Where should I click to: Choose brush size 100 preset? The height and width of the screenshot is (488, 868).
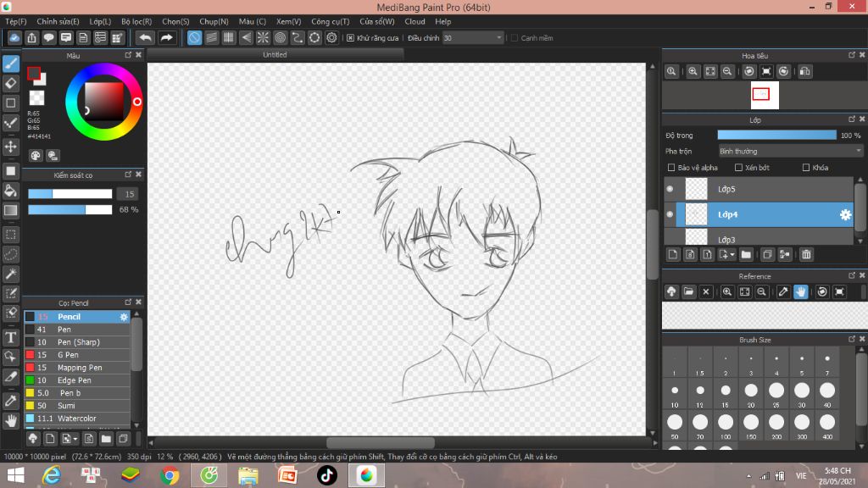click(726, 427)
